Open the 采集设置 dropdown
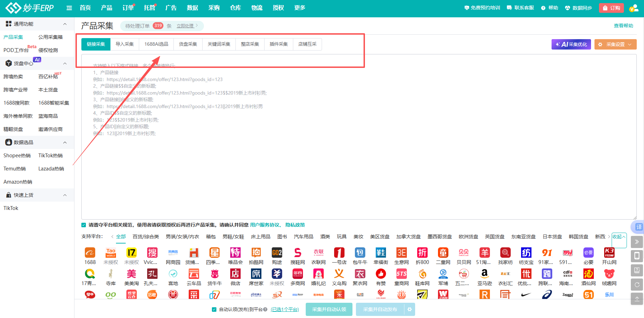Screen dimensions: 644x318 (x=615, y=44)
